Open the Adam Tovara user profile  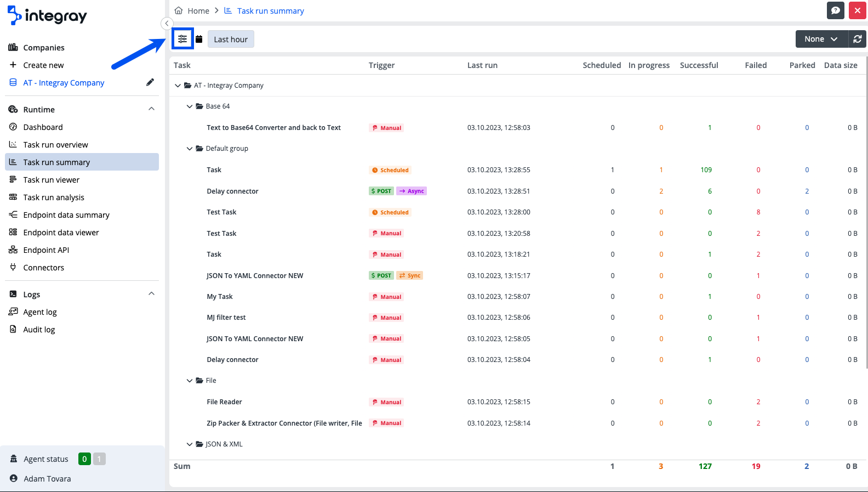click(47, 478)
